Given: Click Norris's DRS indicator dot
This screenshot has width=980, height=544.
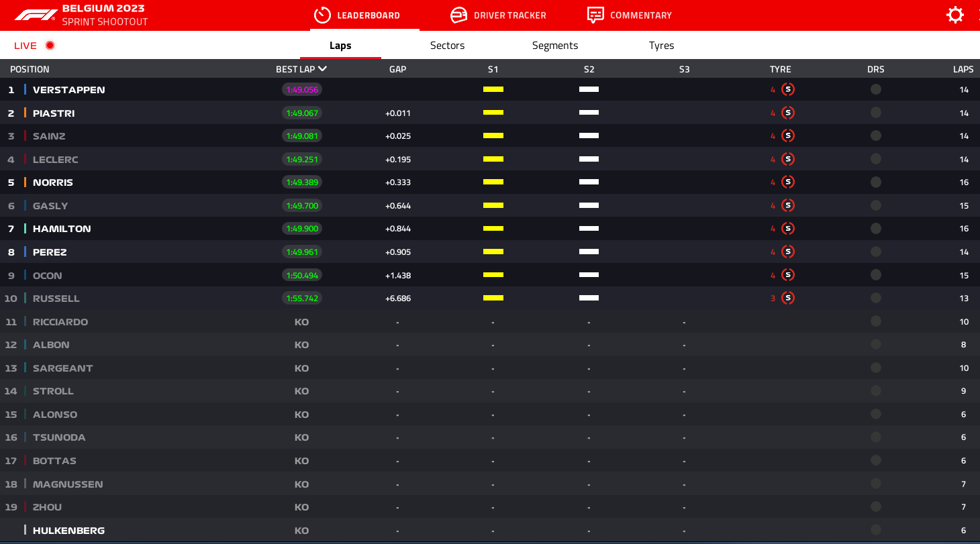Looking at the screenshot, I should (876, 182).
